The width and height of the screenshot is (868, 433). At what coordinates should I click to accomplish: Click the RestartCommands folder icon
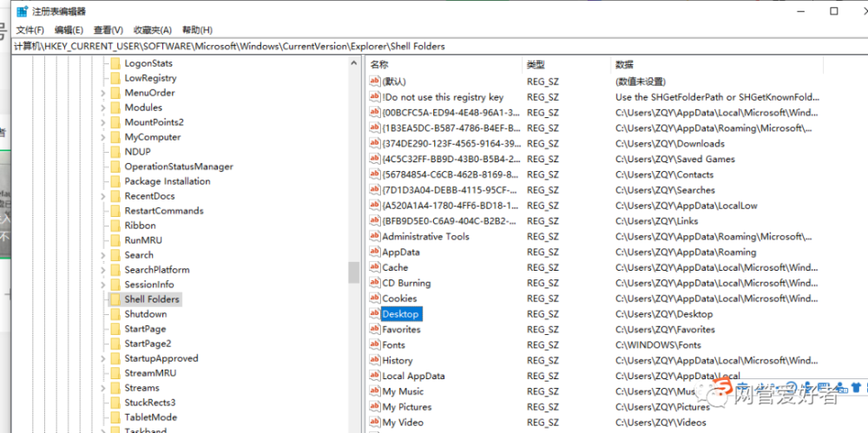click(115, 211)
